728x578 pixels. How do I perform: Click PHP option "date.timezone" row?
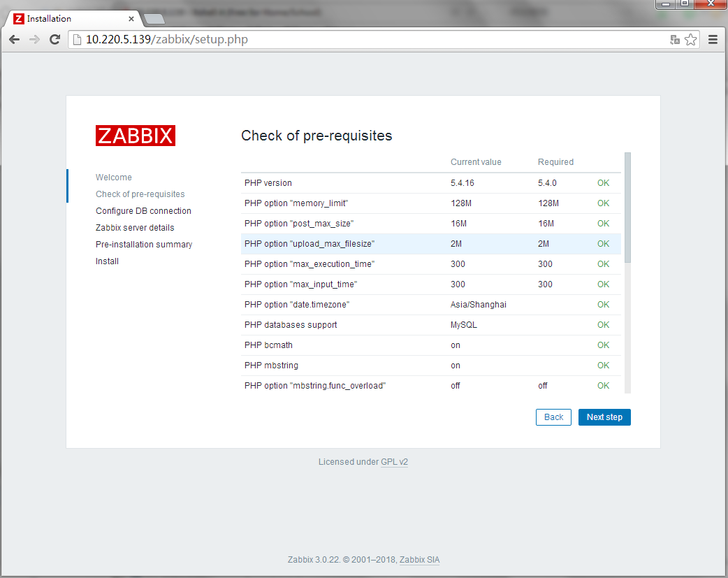(x=431, y=305)
